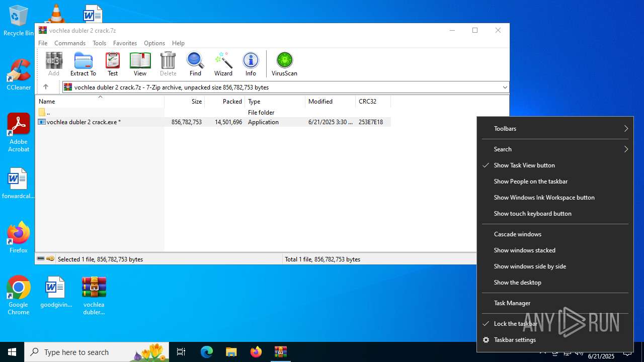Choose Show windows side by side
This screenshot has width=644, height=362.
click(555, 266)
